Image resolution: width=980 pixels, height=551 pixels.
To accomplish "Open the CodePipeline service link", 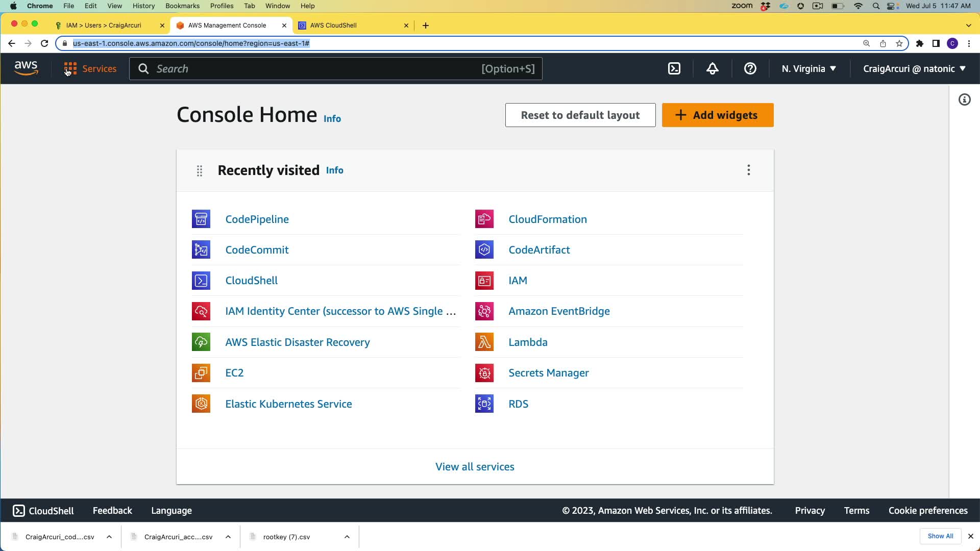I will click(x=257, y=219).
